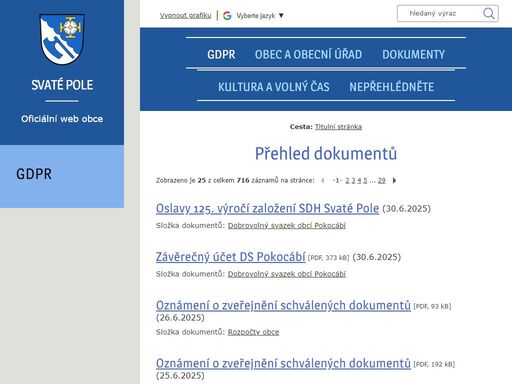This screenshot has height=384, width=512.
Task: Click the Vypnout grafiku link
Action: (x=185, y=15)
